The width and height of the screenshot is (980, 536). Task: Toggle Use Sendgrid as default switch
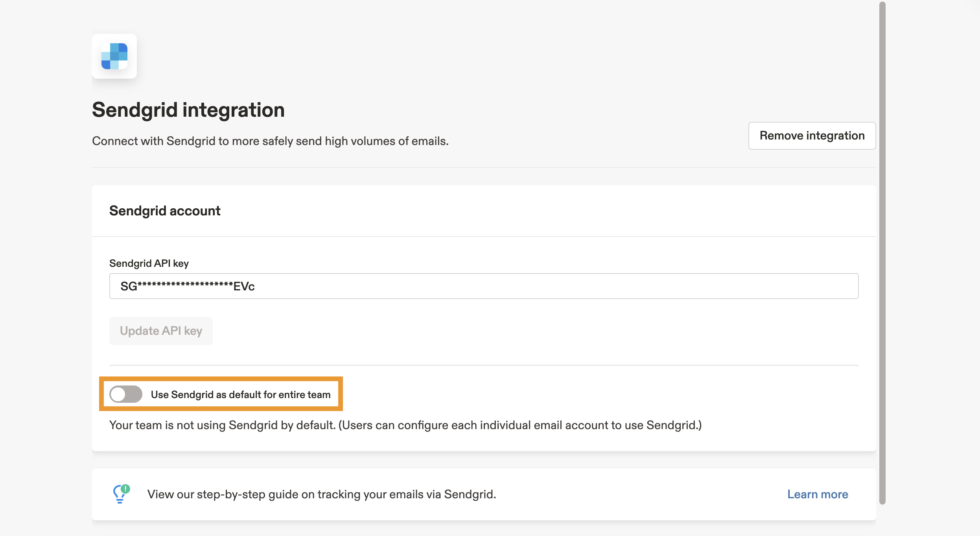pos(126,394)
